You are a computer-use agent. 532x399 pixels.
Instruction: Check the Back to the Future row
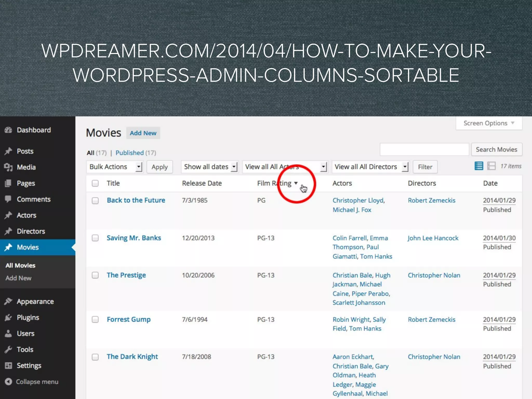click(95, 201)
